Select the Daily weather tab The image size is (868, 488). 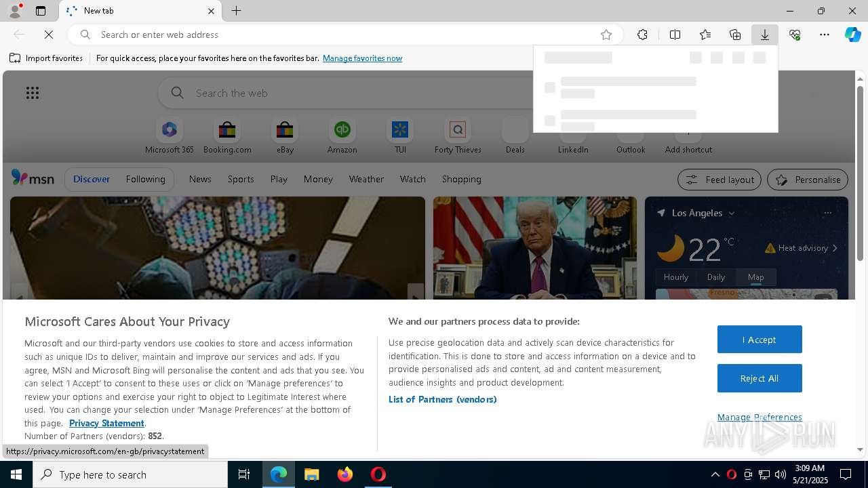(716, 277)
